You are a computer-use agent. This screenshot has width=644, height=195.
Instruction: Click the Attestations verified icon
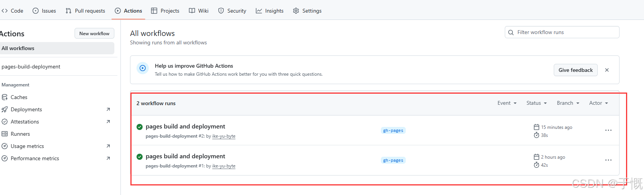pos(5,122)
